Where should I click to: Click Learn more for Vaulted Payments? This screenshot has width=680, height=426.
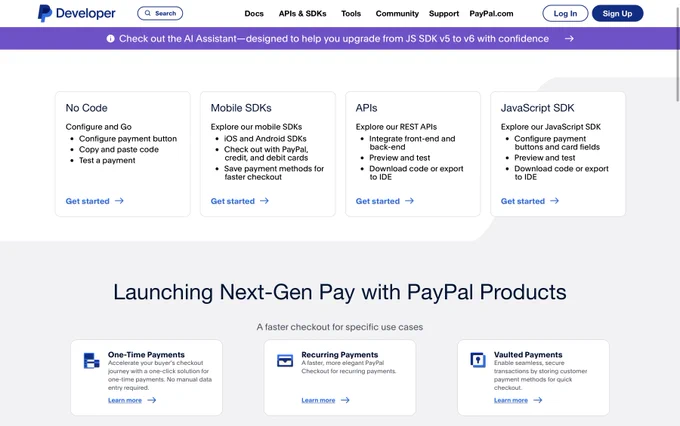point(511,400)
